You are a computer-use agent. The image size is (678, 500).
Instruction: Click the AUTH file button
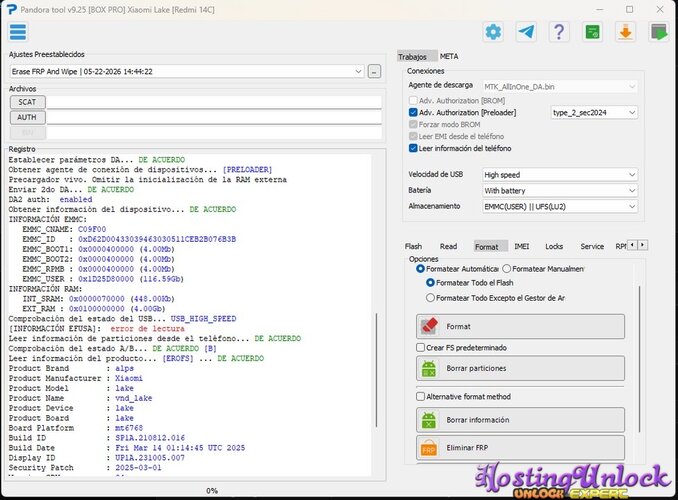click(x=27, y=117)
